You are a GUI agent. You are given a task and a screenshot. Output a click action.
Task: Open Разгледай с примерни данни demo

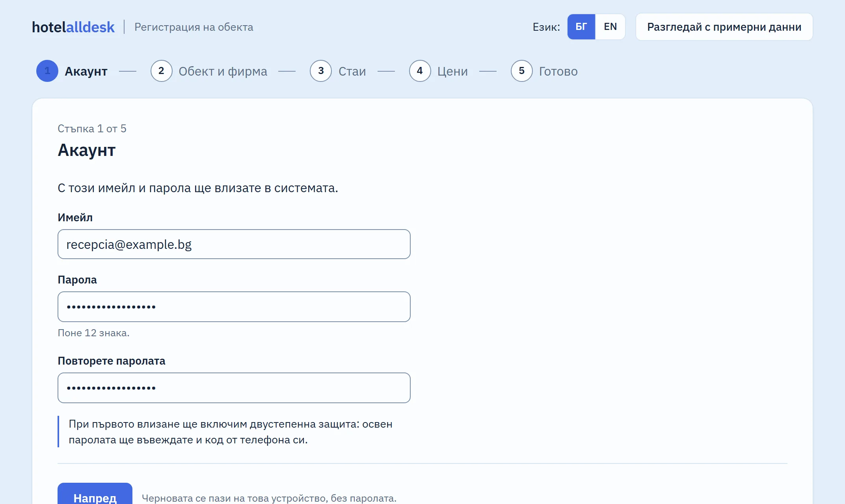(x=724, y=27)
